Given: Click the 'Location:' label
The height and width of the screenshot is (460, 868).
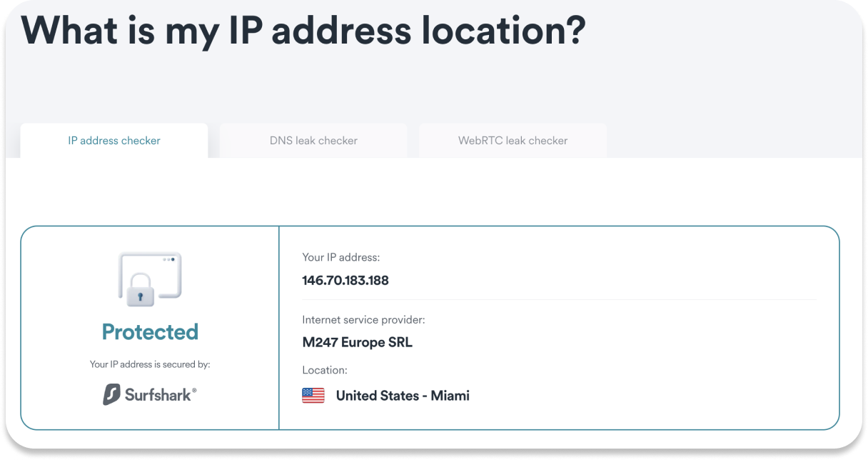Looking at the screenshot, I should coord(325,370).
